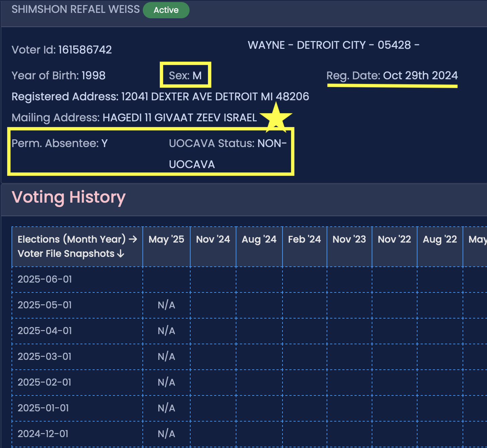Click the UOCAVA Status NON-UOCAVA value

pos(228,154)
